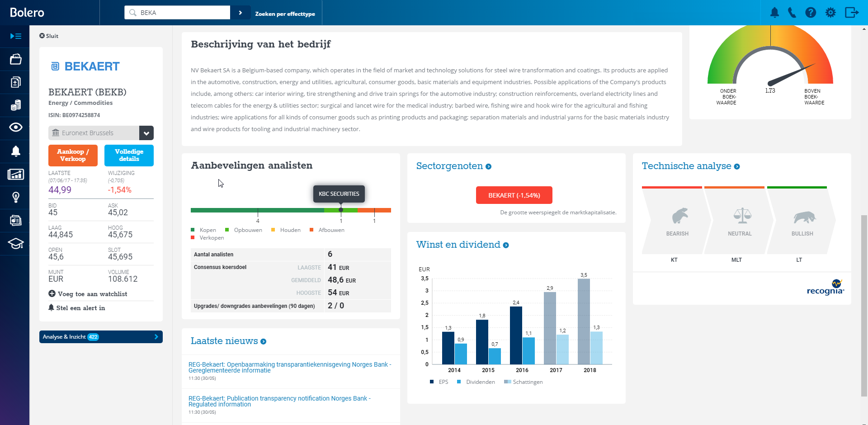
Task: Open the coins cash sidebar icon
Action: (15, 105)
